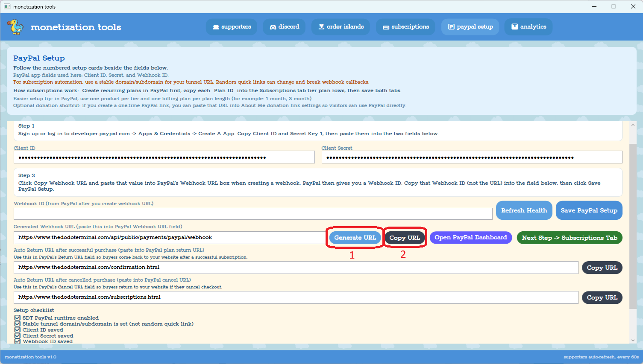Go to Next Step Subscriptions Tab button
643x364 pixels.
pyautogui.click(x=570, y=238)
